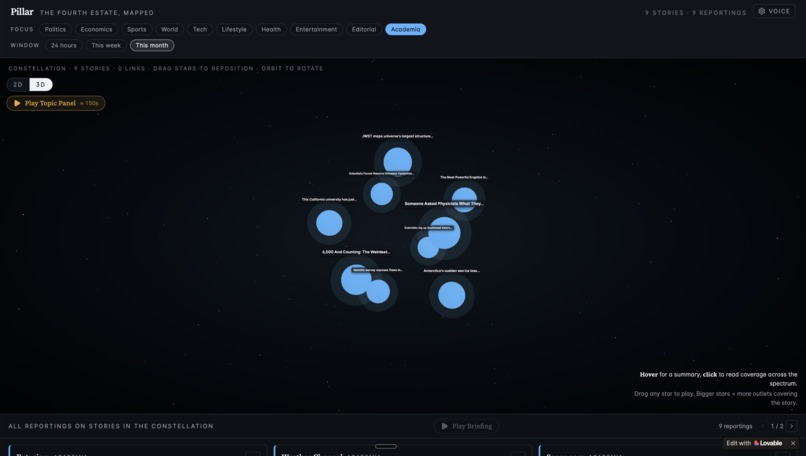
Task: Click '9 STORIES · 9 REPORTINGS' header text
Action: tap(695, 12)
